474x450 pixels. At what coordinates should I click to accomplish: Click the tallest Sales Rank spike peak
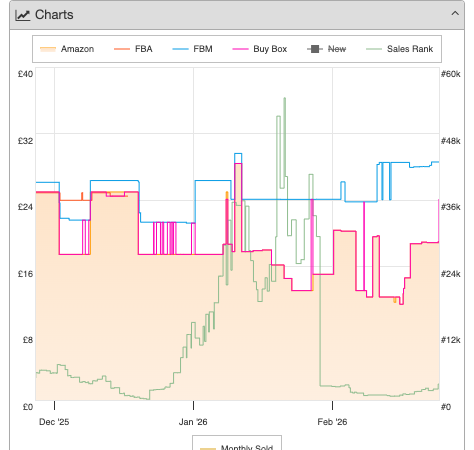284,98
